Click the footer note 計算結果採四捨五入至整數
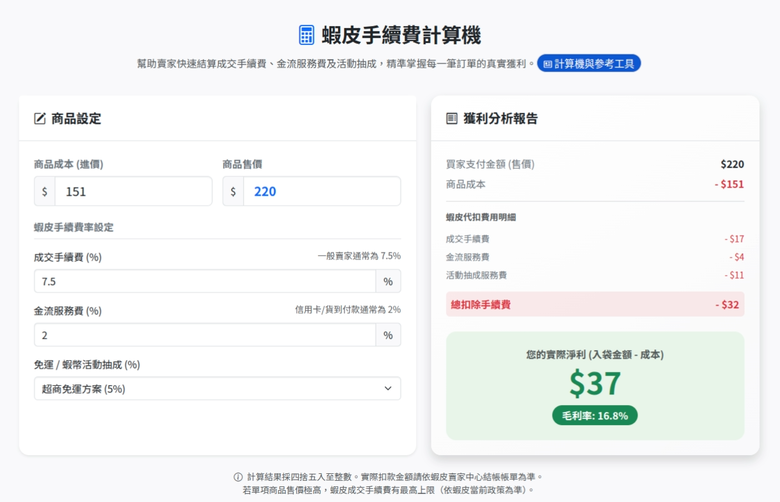 [x=393, y=477]
